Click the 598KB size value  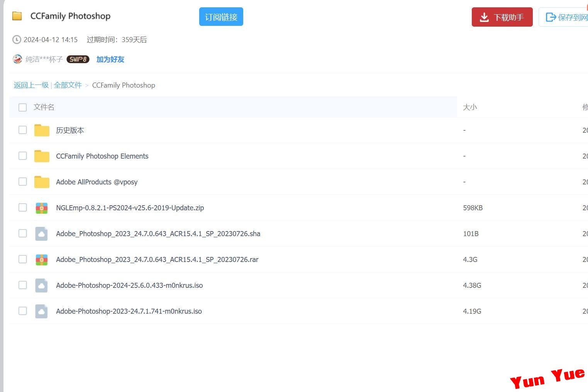point(473,208)
